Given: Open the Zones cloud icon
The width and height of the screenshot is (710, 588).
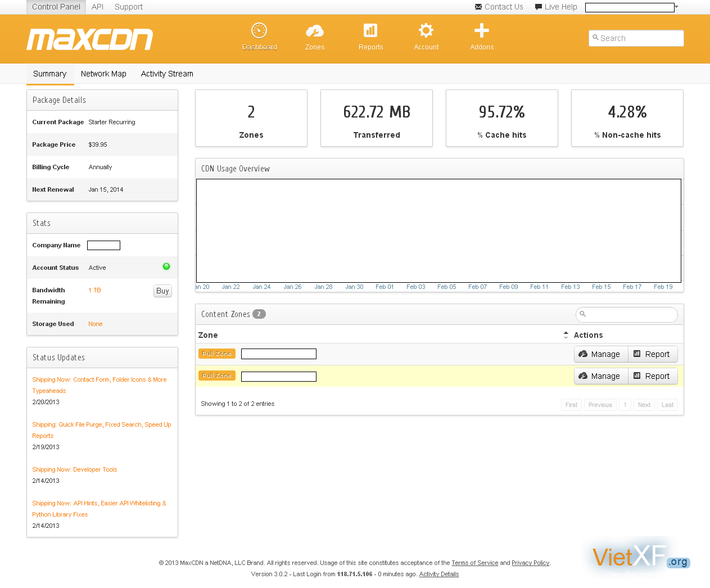Looking at the screenshot, I should point(315,30).
